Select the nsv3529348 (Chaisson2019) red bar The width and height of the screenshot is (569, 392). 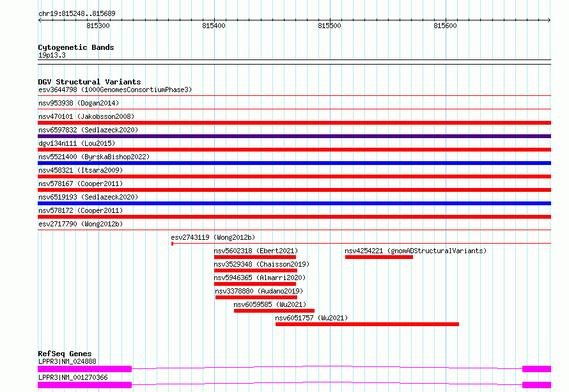pos(256,270)
